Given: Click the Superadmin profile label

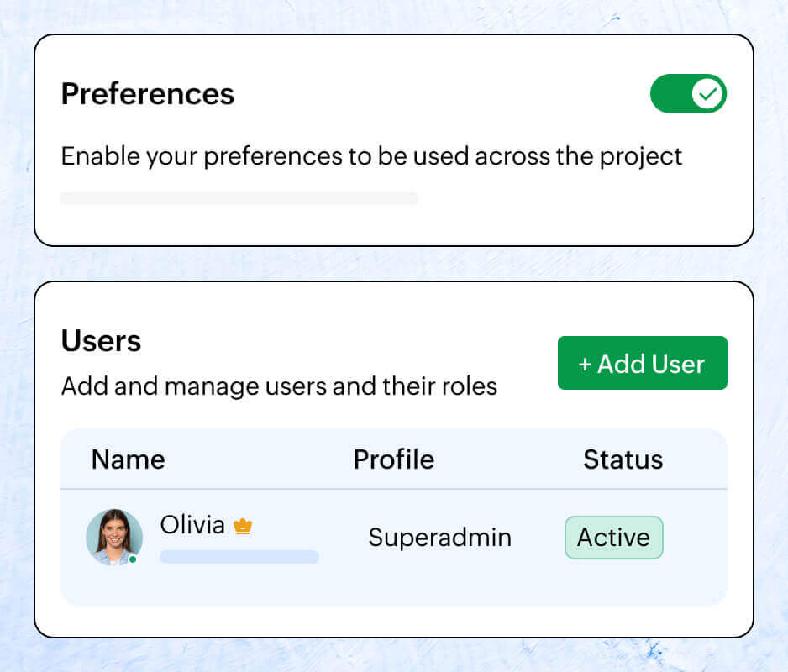Looking at the screenshot, I should (439, 538).
